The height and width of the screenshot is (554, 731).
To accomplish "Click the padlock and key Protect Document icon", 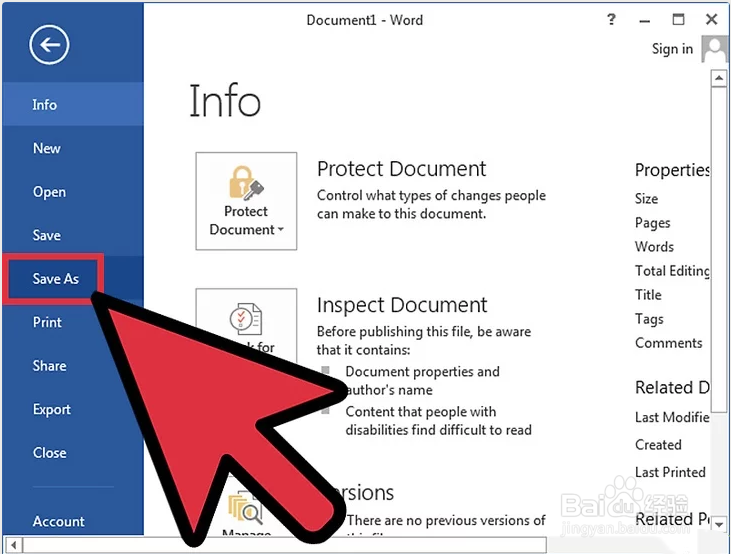I will (246, 182).
